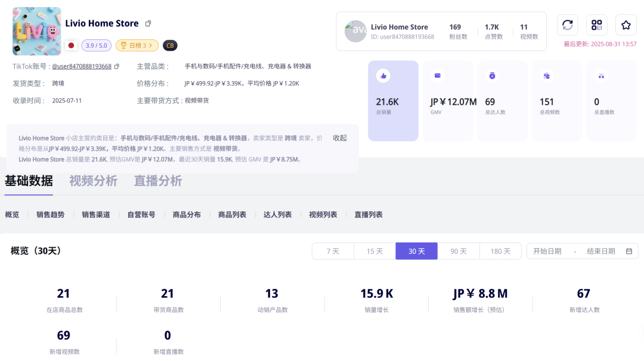Collapse the store summary with 收起

339,138
